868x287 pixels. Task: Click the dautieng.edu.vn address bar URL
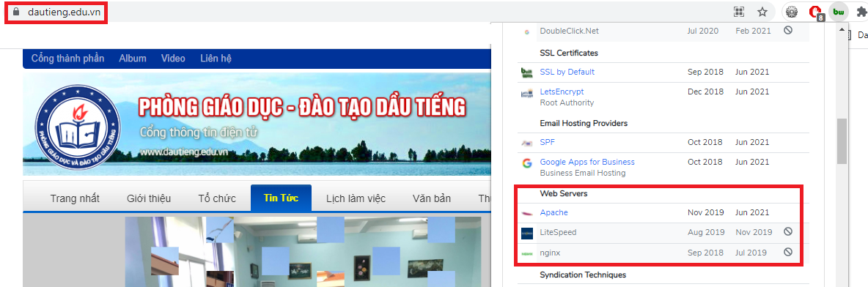65,12
